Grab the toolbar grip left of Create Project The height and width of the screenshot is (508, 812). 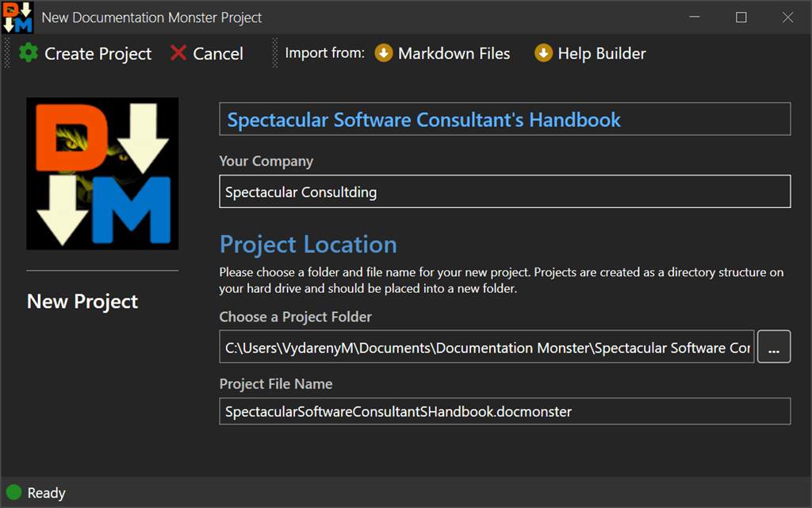point(9,53)
